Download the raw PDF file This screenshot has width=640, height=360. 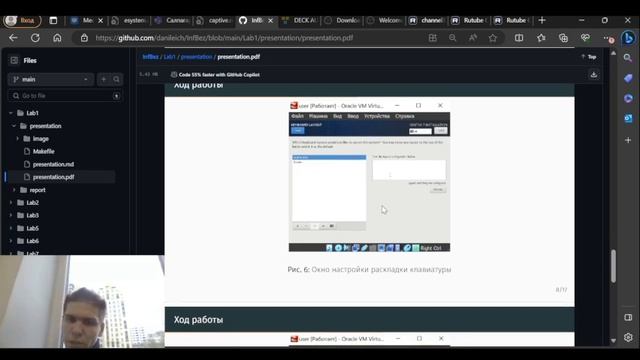tap(594, 75)
